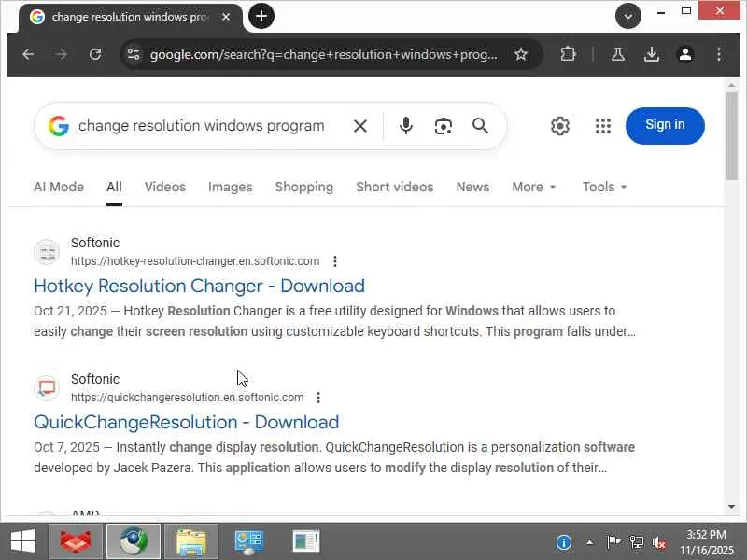Switch to Shopping results

[x=304, y=188]
